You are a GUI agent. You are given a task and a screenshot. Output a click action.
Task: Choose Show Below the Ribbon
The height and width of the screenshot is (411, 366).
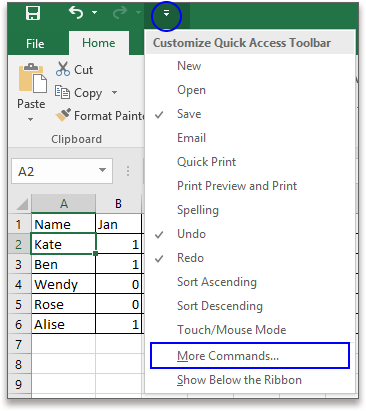[x=250, y=380]
